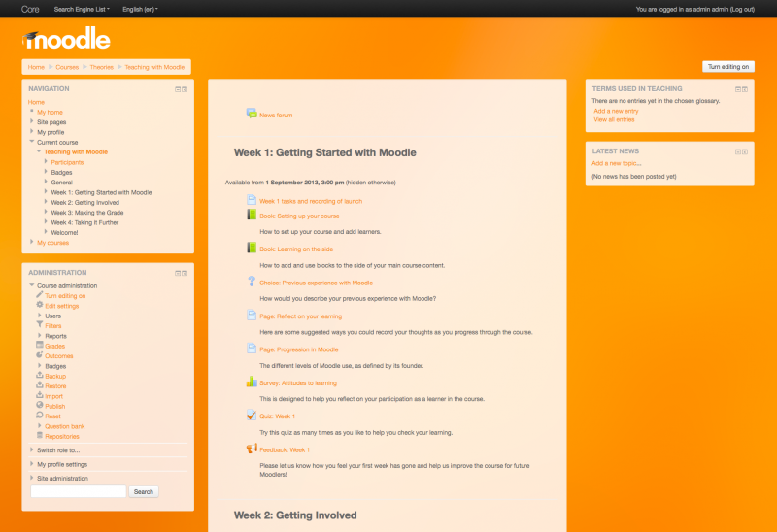Screen dimensions: 777x532
Task: Click the Backup icon in Administration
Action: pos(40,375)
